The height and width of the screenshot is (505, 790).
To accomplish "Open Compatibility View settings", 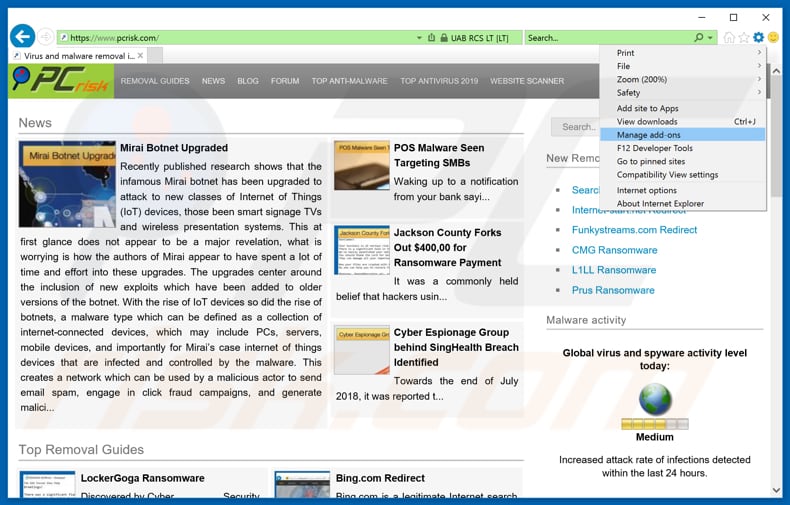I will click(682, 174).
